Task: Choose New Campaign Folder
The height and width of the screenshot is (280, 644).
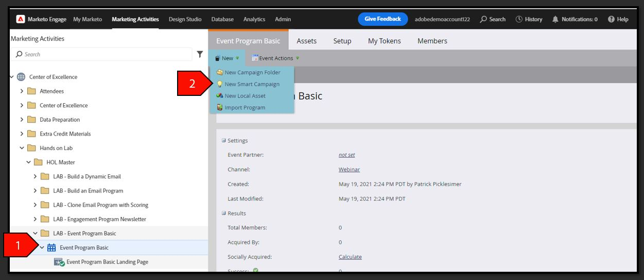Action: [x=252, y=72]
